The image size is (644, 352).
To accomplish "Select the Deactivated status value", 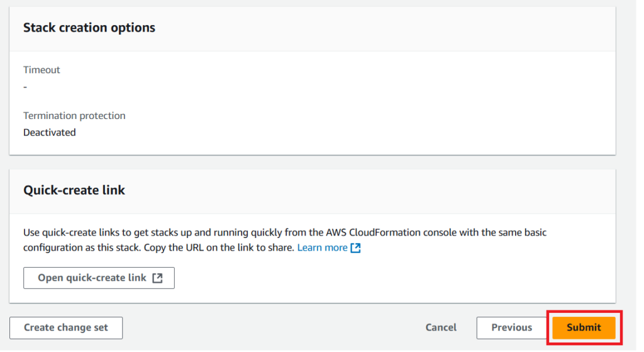I will click(x=50, y=132).
